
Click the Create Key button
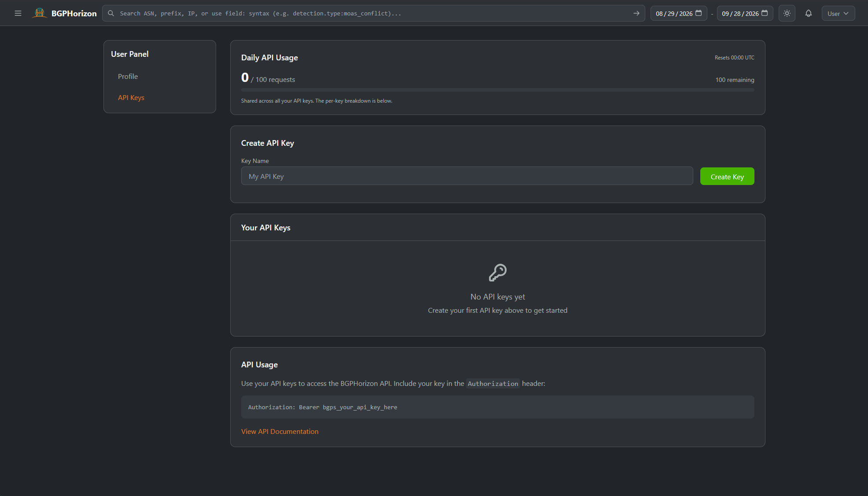727,176
